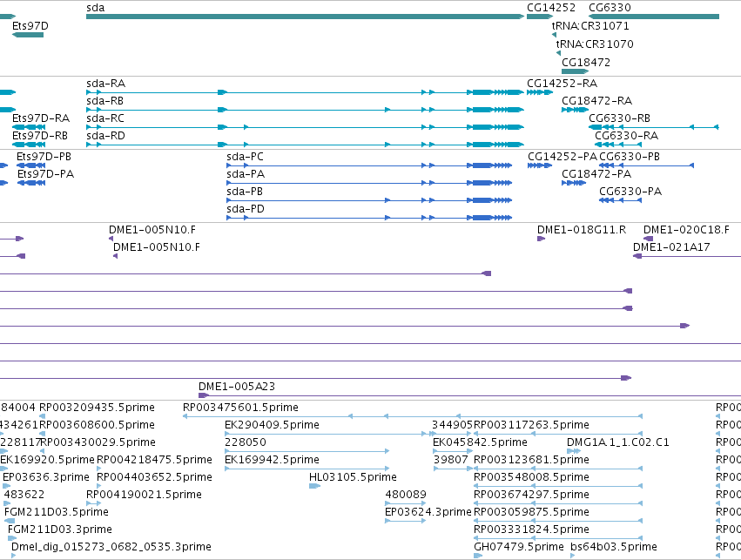Select protein sda-PB label

tap(245, 192)
